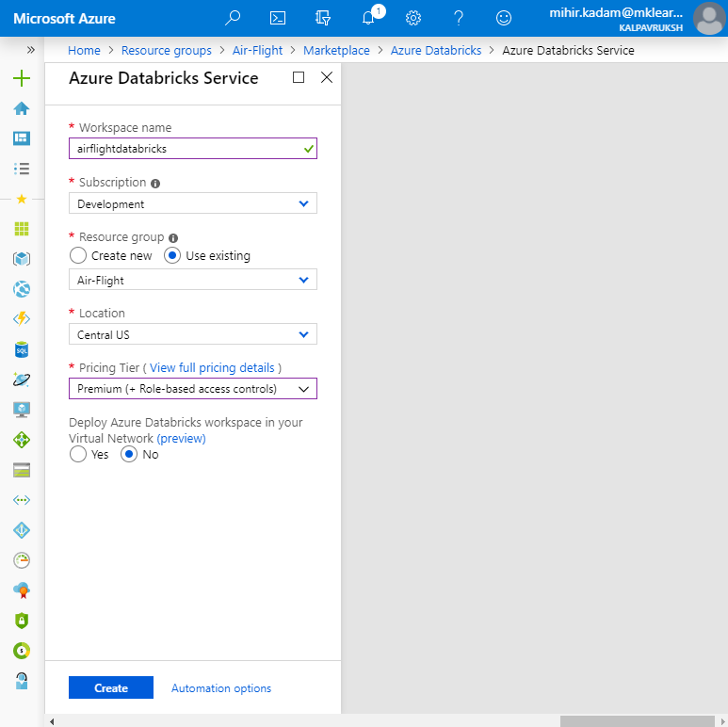728x727 pixels.
Task: Open Virtual networks icon with dots
Action: (x=22, y=500)
